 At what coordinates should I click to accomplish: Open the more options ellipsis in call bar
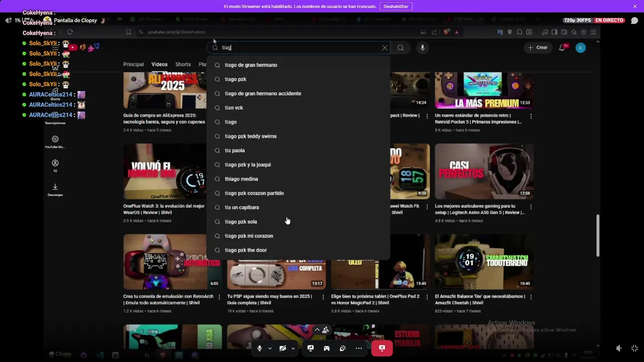(x=359, y=348)
